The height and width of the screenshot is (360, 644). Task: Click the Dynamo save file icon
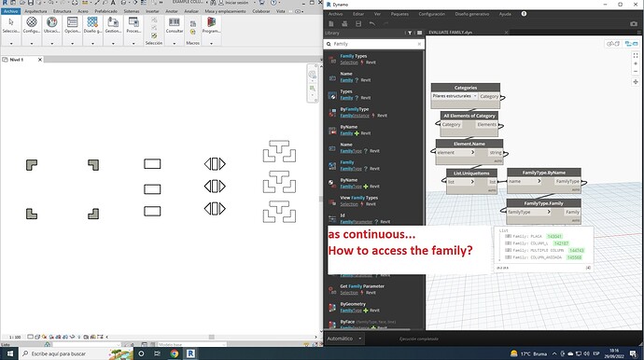click(358, 24)
